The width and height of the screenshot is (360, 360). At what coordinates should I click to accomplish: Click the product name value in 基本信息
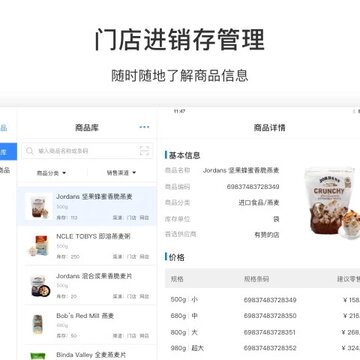pos(241,171)
